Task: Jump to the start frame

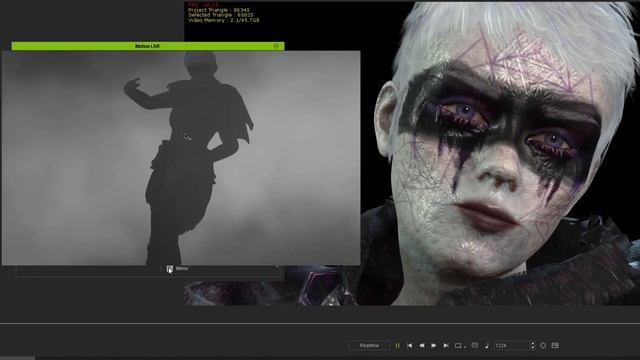Action: click(409, 345)
